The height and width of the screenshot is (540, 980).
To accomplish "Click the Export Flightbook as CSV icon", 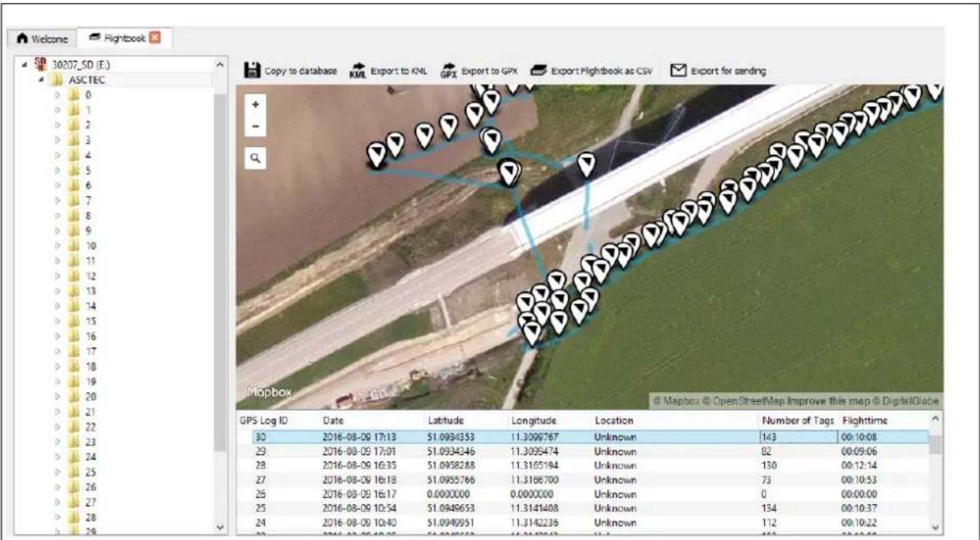I will point(539,71).
